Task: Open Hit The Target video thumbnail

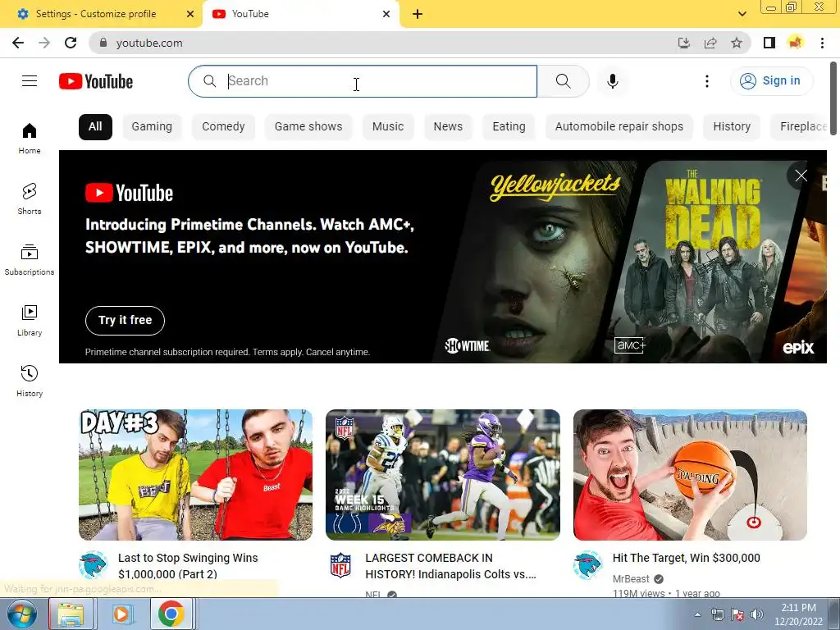Action: tap(690, 475)
